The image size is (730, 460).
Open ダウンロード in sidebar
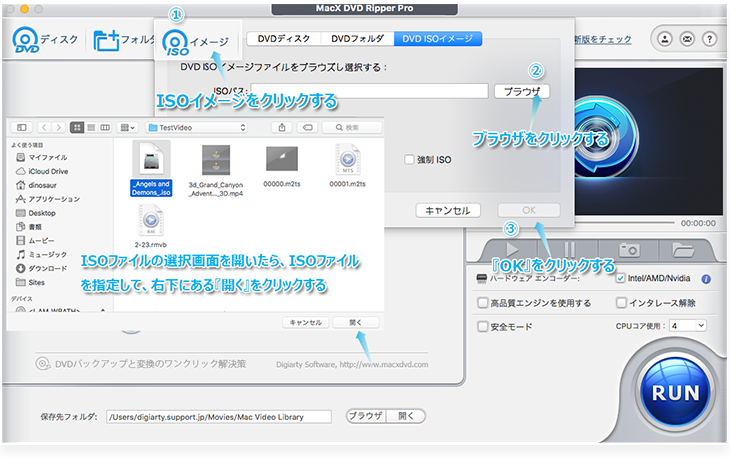[41, 269]
